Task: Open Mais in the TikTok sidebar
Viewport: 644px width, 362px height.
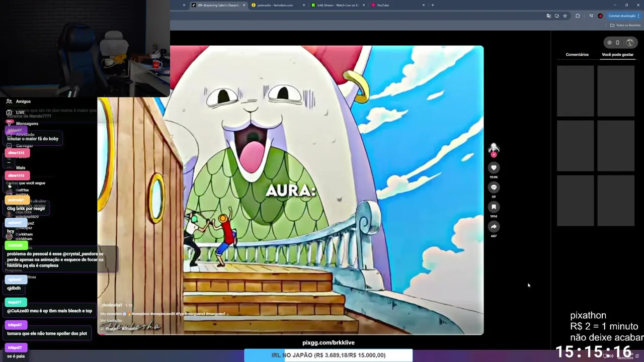Action: coord(20,167)
